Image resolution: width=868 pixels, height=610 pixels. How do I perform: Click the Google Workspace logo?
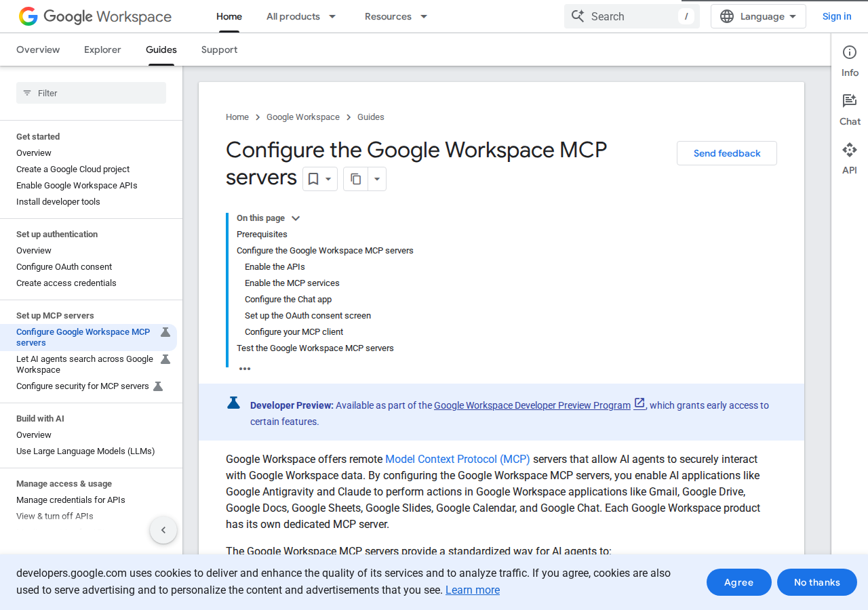(x=95, y=16)
